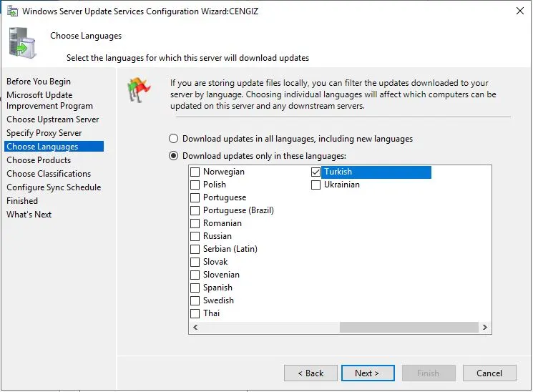
Task: Open the Specify Proxy Server step
Action: [44, 133]
